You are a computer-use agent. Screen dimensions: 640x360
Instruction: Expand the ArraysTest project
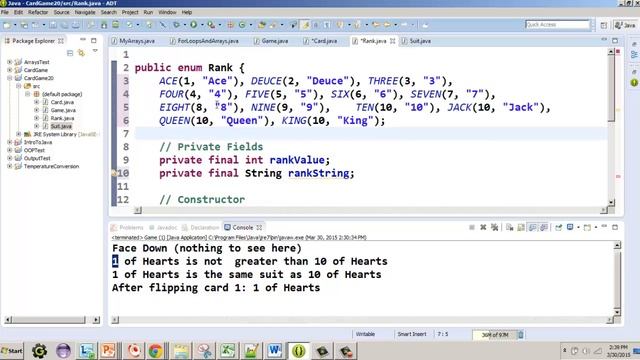tap(9, 62)
